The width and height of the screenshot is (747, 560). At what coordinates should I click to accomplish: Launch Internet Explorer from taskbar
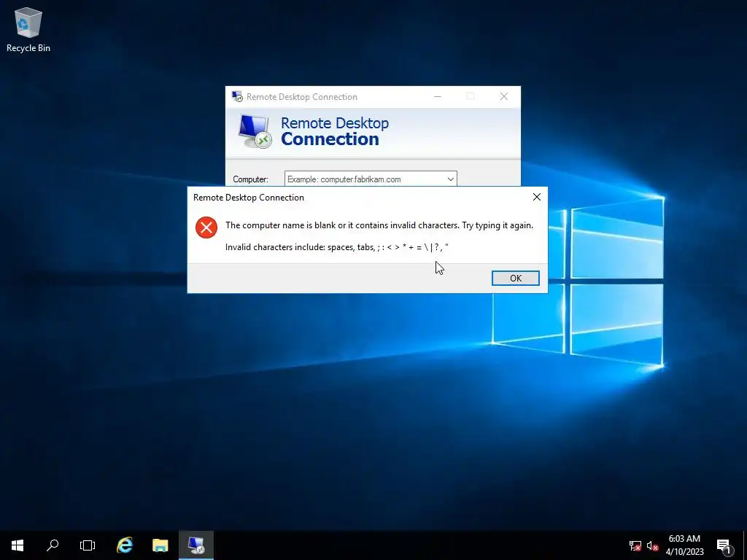[x=125, y=545]
